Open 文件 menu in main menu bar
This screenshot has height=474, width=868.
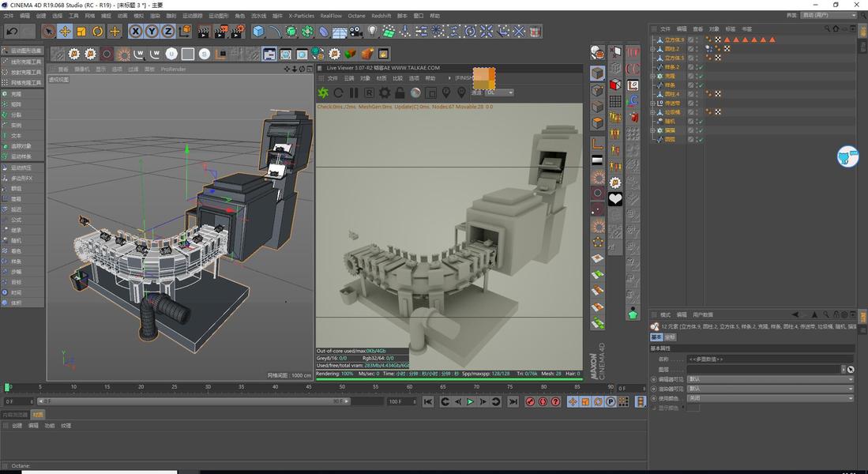[x=9, y=16]
